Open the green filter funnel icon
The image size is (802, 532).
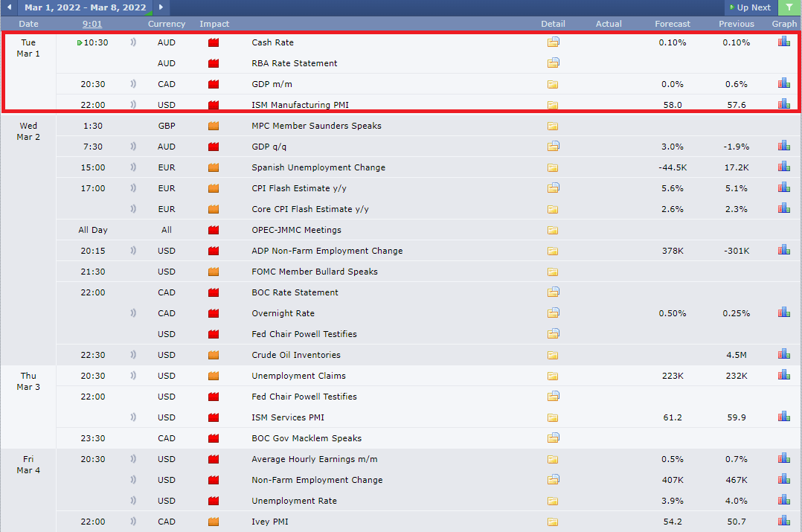click(x=789, y=7)
